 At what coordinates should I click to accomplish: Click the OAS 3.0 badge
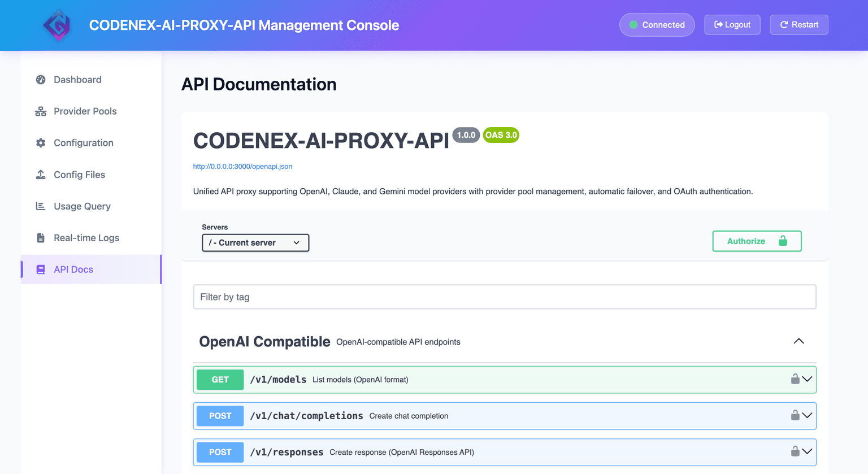(x=501, y=135)
